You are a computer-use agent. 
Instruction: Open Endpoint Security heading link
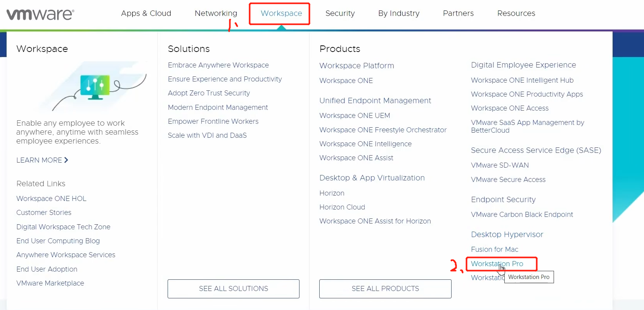(x=503, y=199)
